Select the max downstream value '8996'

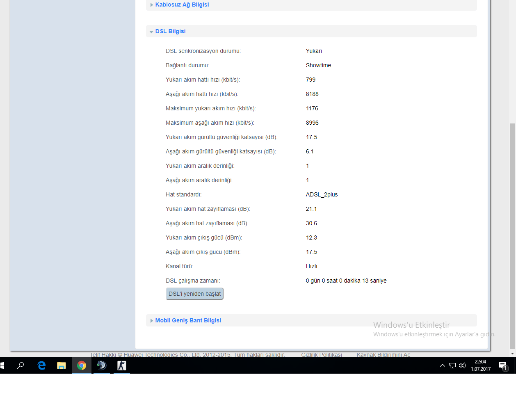click(x=312, y=123)
